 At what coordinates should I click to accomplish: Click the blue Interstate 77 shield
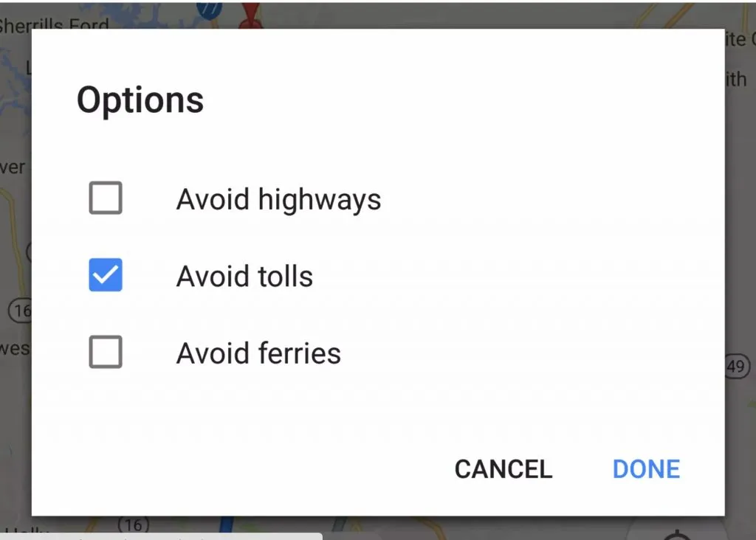coord(210,10)
